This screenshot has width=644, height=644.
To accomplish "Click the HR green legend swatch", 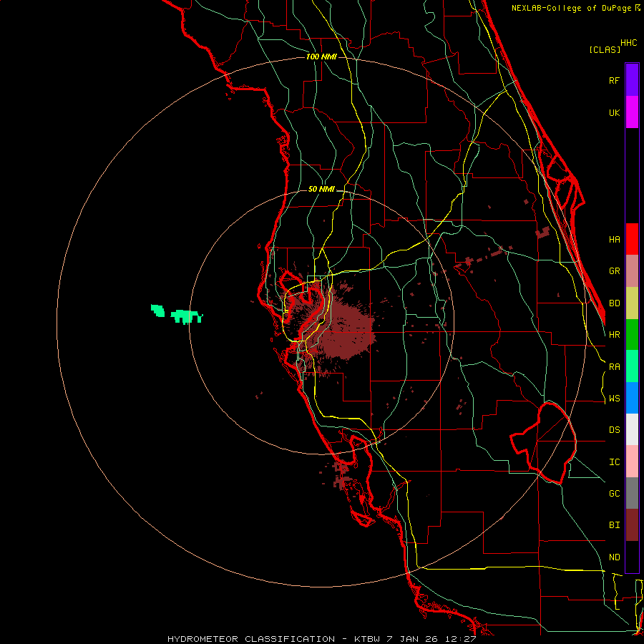I will tap(632, 335).
